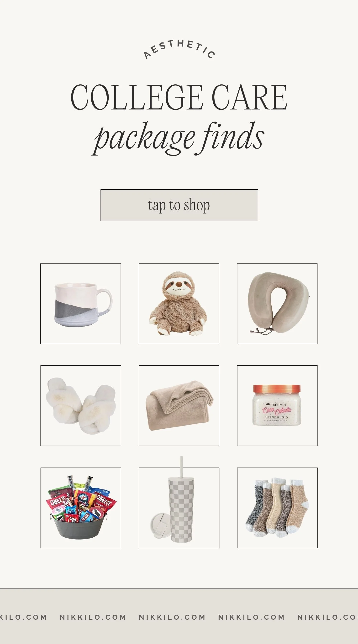The height and width of the screenshot is (644, 358).
Task: Open the centered NIKKILO.COM footer link
Action: click(x=172, y=617)
